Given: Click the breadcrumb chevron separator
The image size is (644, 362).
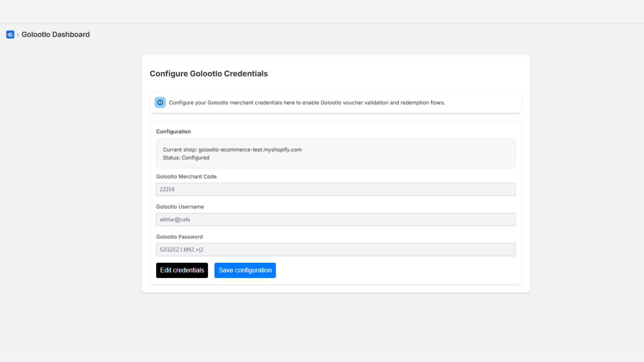Looking at the screenshot, I should (x=18, y=35).
